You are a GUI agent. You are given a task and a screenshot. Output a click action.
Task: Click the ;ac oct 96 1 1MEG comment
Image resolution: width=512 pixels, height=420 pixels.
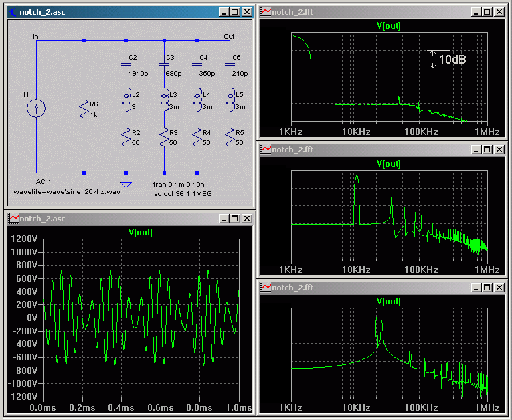pyautogui.click(x=182, y=193)
